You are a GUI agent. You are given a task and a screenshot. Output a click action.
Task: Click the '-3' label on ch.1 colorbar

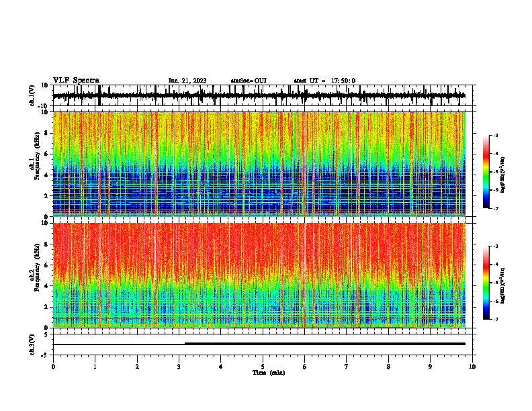[x=495, y=135]
